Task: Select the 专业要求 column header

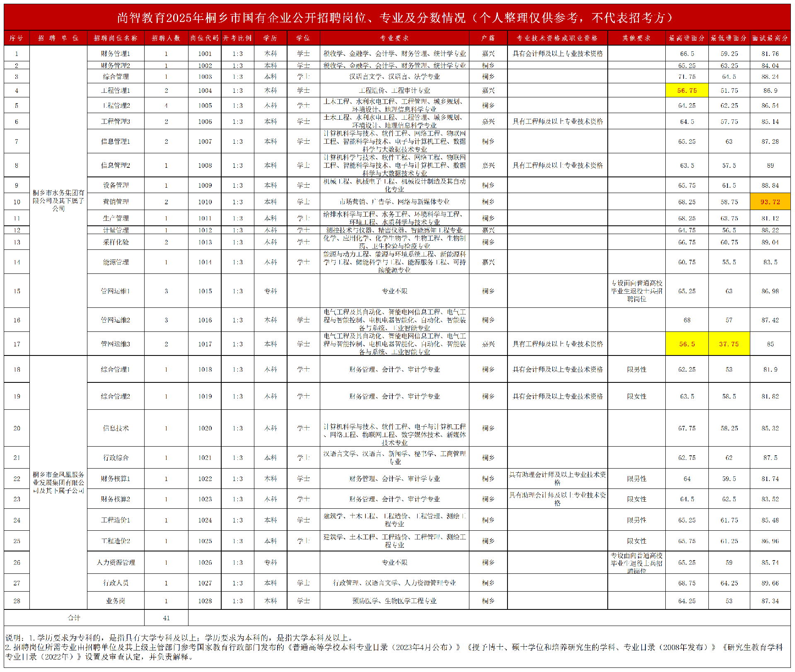Action: click(394, 38)
